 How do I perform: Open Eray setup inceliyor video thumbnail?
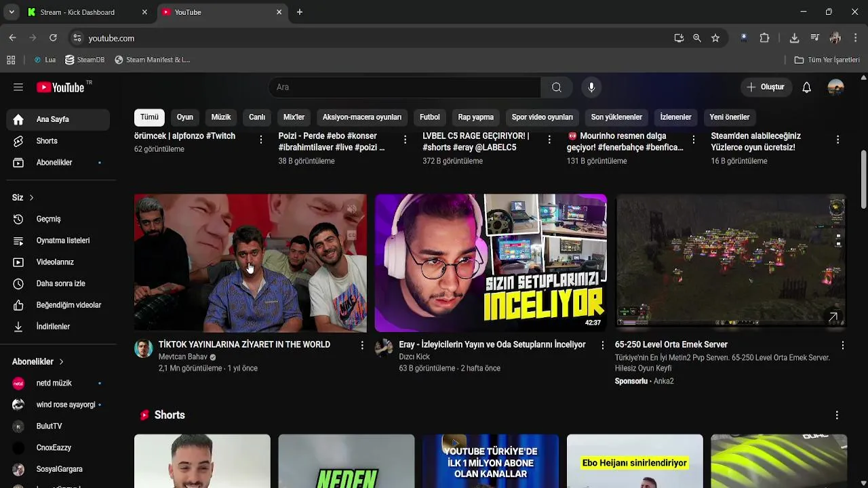pos(491,263)
